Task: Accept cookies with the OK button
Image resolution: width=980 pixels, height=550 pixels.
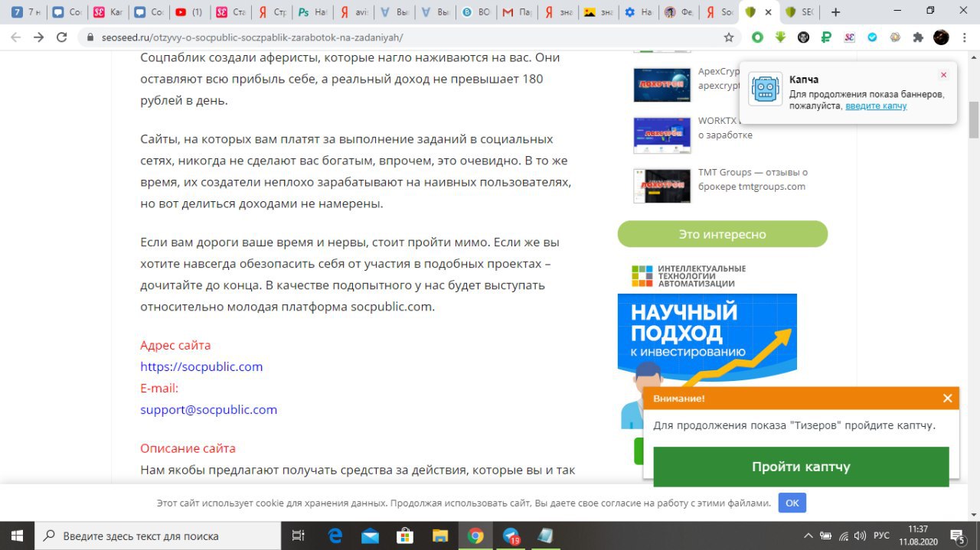Action: pyautogui.click(x=792, y=503)
